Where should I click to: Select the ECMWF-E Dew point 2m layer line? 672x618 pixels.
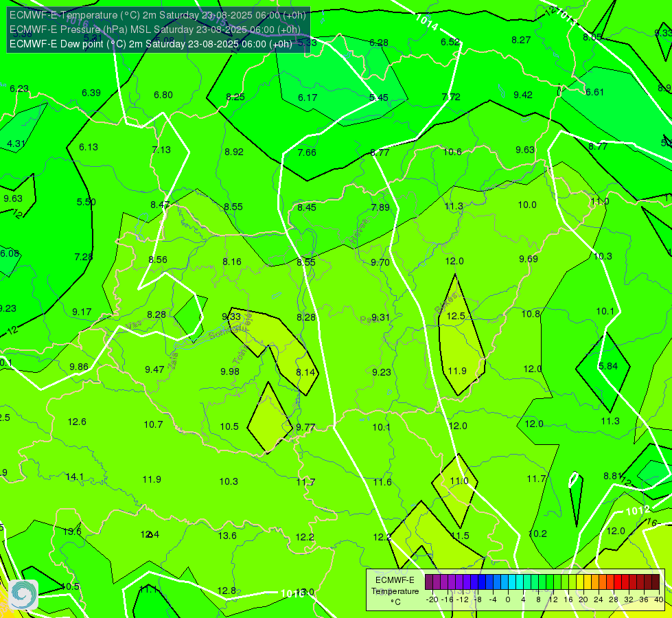click(151, 44)
